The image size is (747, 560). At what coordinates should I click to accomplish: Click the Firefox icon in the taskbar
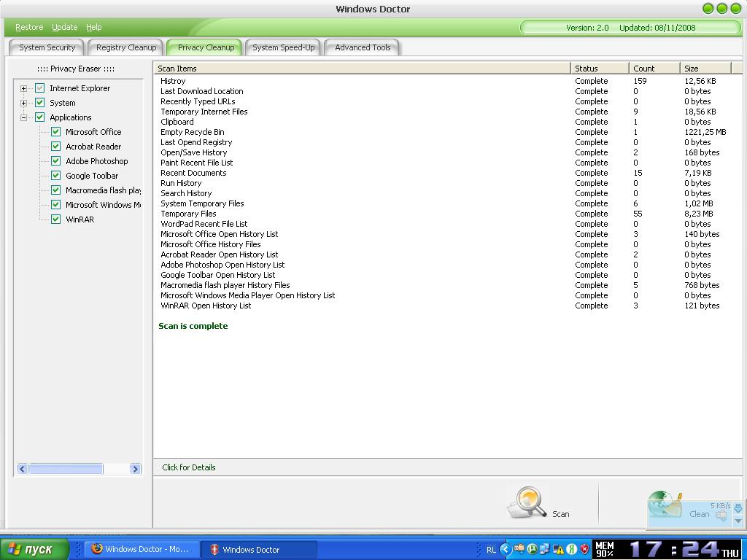point(96,549)
